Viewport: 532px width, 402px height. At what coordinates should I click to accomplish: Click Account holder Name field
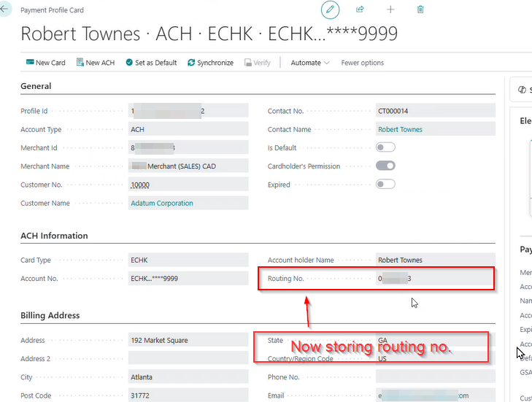[x=435, y=260]
